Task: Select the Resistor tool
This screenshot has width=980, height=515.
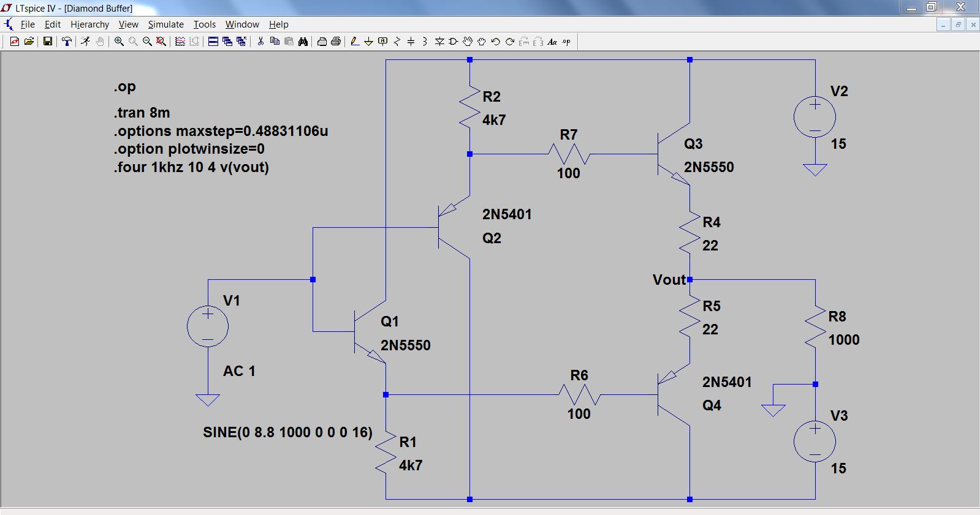Action: (397, 42)
